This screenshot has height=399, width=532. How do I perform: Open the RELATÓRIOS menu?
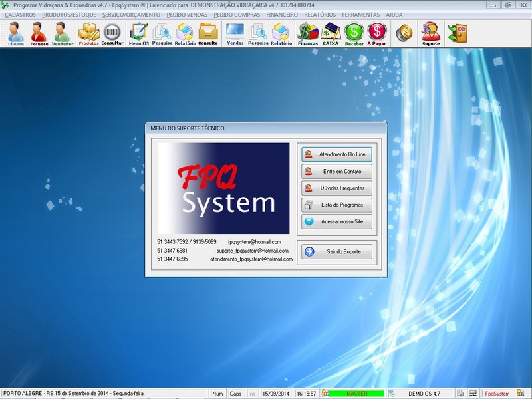[x=320, y=14]
